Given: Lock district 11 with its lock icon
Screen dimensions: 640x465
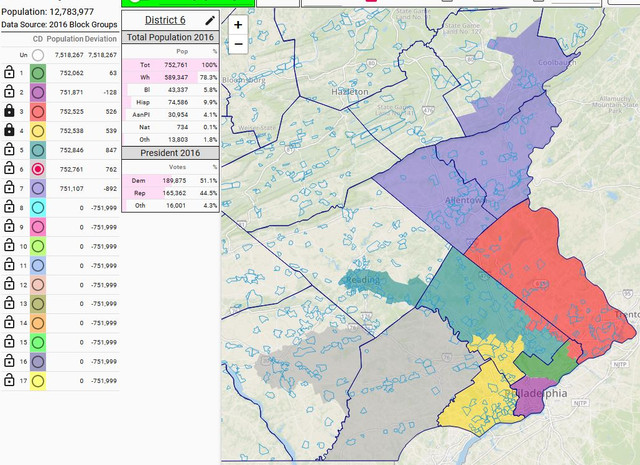Looking at the screenshot, I should click(9, 265).
